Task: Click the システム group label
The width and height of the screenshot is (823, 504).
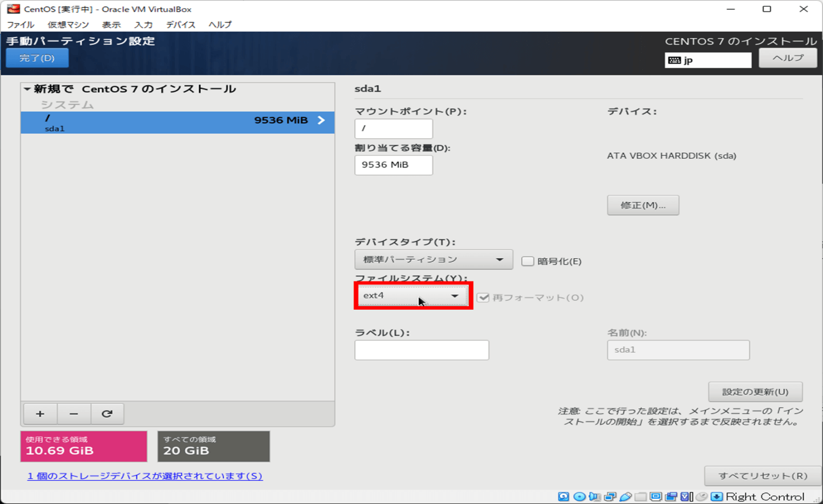Action: pyautogui.click(x=67, y=105)
